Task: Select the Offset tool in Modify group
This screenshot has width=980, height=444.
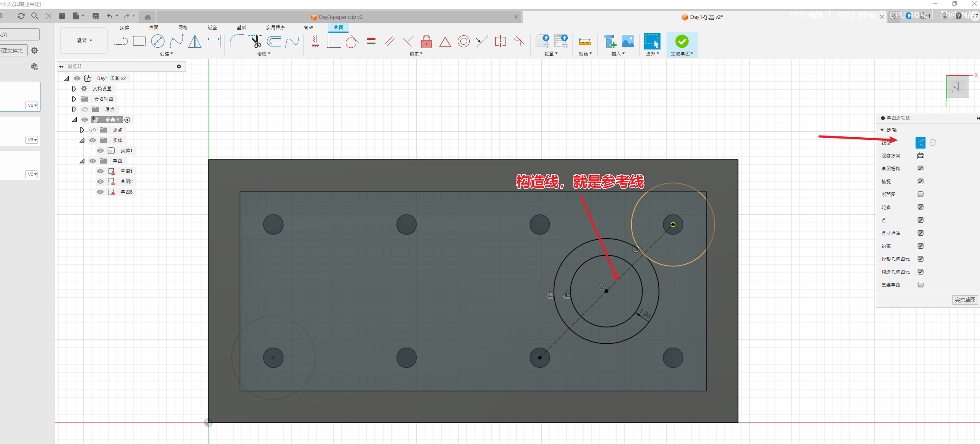Action: (274, 42)
